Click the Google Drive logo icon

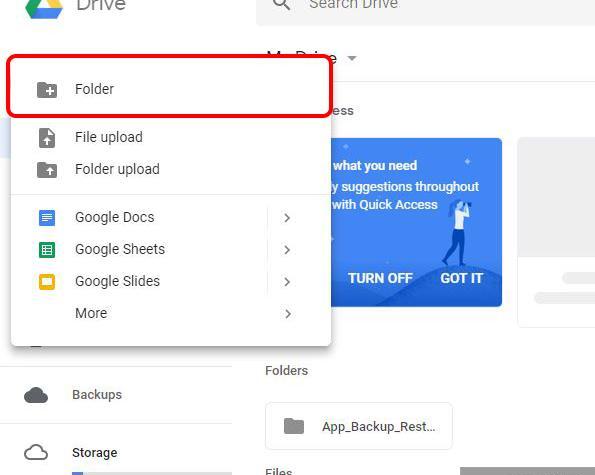point(44,8)
